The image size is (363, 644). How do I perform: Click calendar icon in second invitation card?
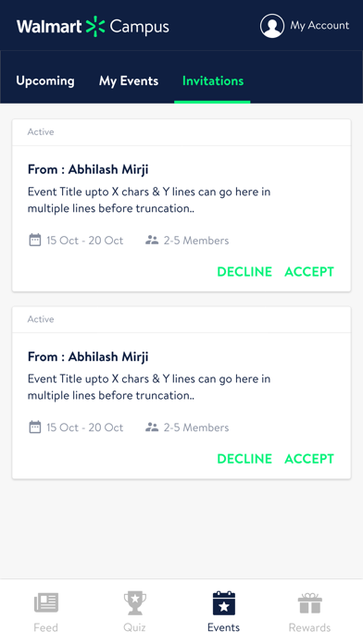point(35,427)
